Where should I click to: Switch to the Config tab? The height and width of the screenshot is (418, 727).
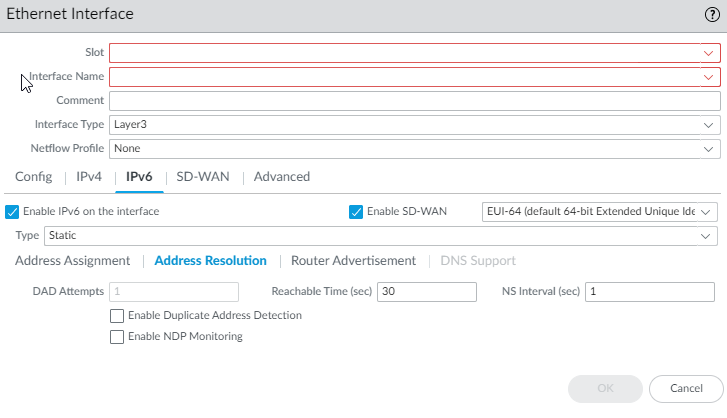coord(33,177)
